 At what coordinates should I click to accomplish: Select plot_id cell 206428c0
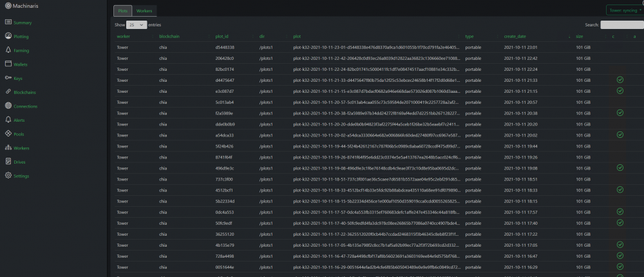click(x=224, y=59)
